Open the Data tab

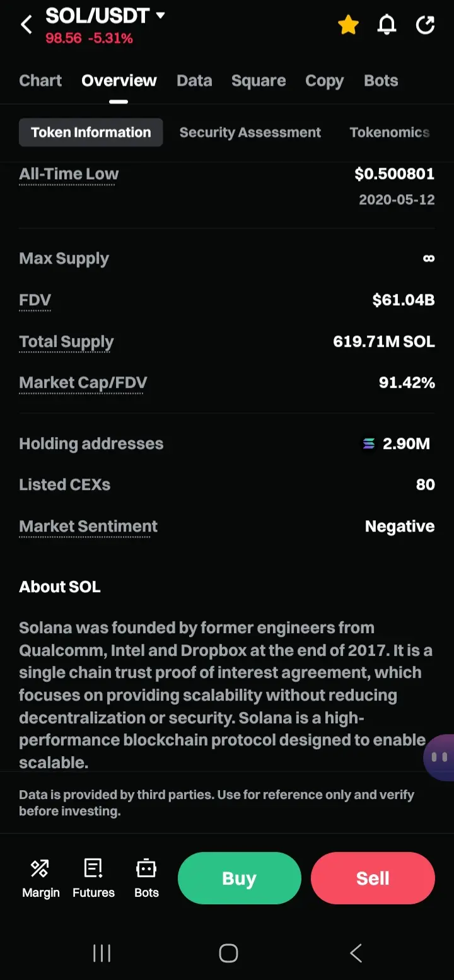[194, 81]
